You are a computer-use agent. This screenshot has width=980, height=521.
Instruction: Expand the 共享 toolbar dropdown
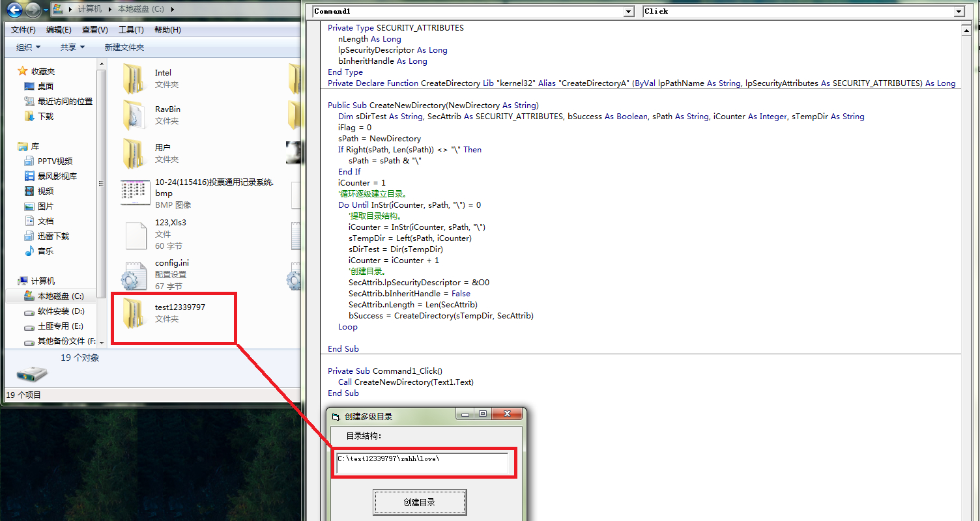pyautogui.click(x=72, y=47)
